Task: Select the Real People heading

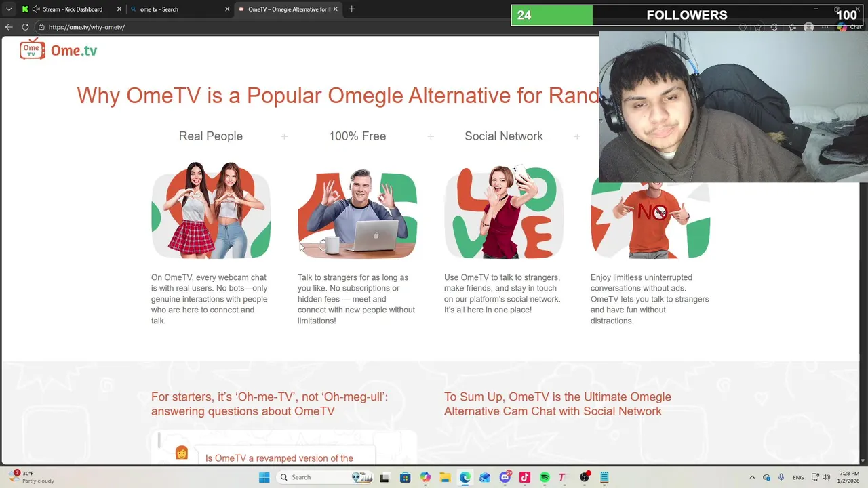Action: 211,136
